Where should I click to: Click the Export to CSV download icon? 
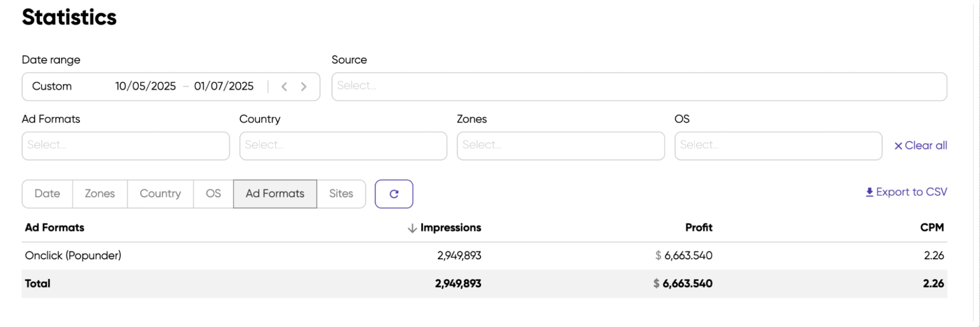869,192
